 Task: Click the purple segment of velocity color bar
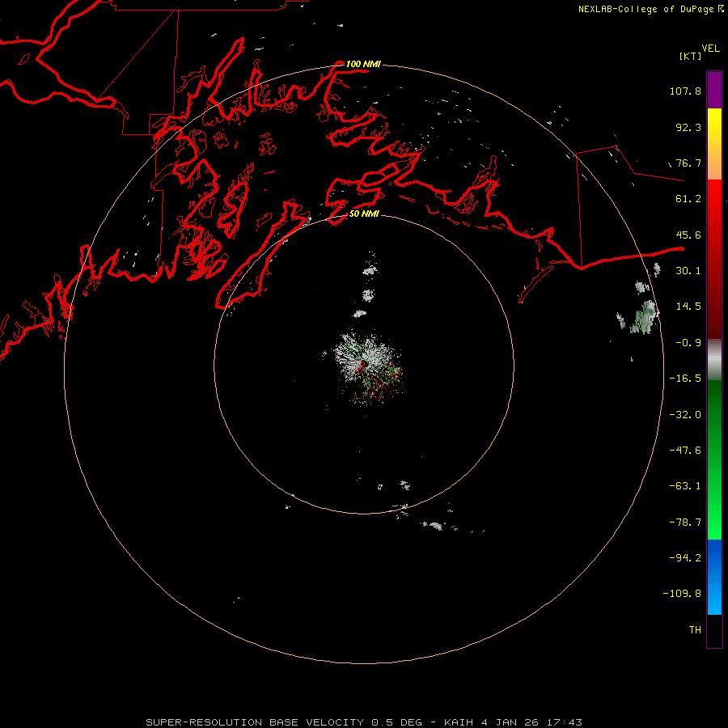click(x=714, y=91)
